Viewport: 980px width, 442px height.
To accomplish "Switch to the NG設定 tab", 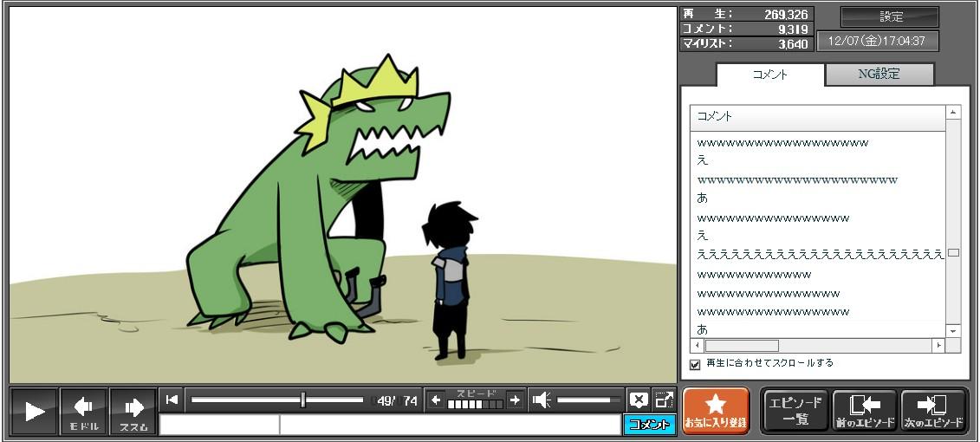I will [x=879, y=75].
